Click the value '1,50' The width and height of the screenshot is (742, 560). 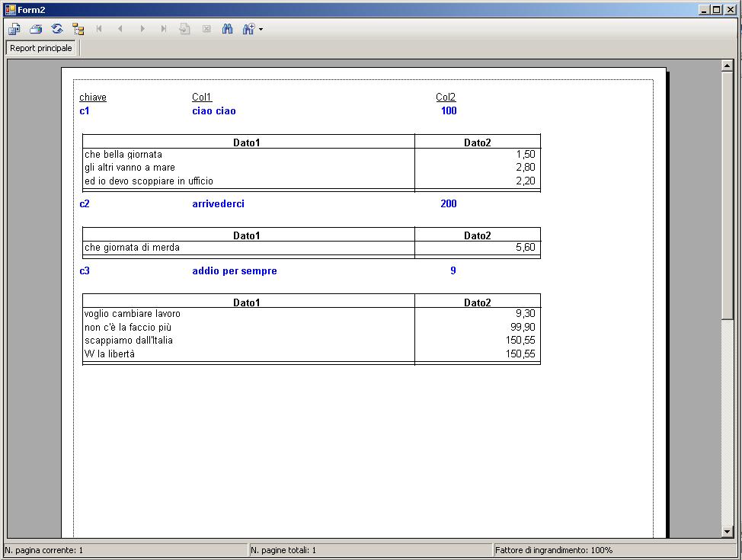(x=526, y=155)
